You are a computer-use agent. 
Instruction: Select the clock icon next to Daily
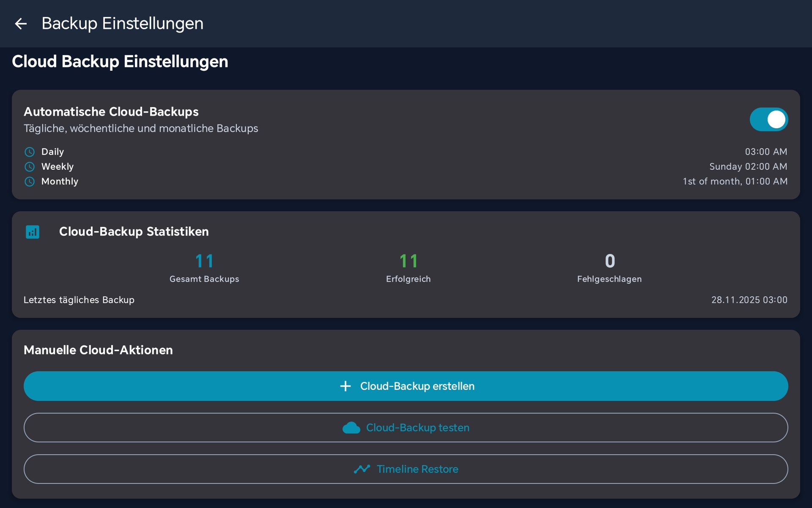point(30,152)
